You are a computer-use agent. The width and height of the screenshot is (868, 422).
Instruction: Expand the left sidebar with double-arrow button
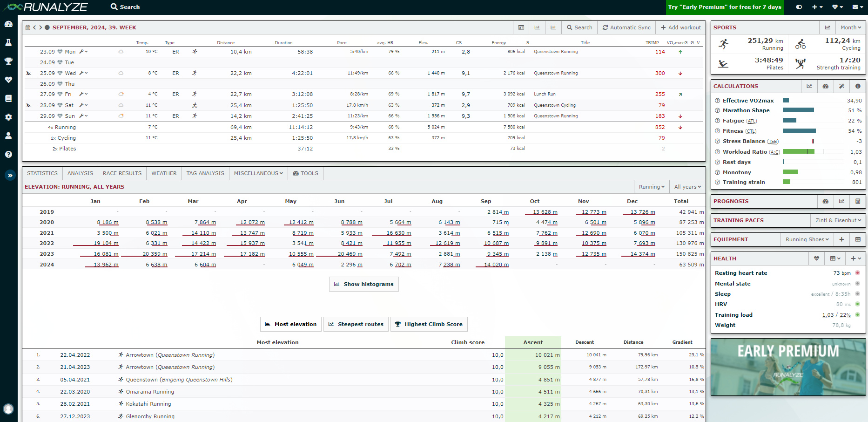pos(10,176)
